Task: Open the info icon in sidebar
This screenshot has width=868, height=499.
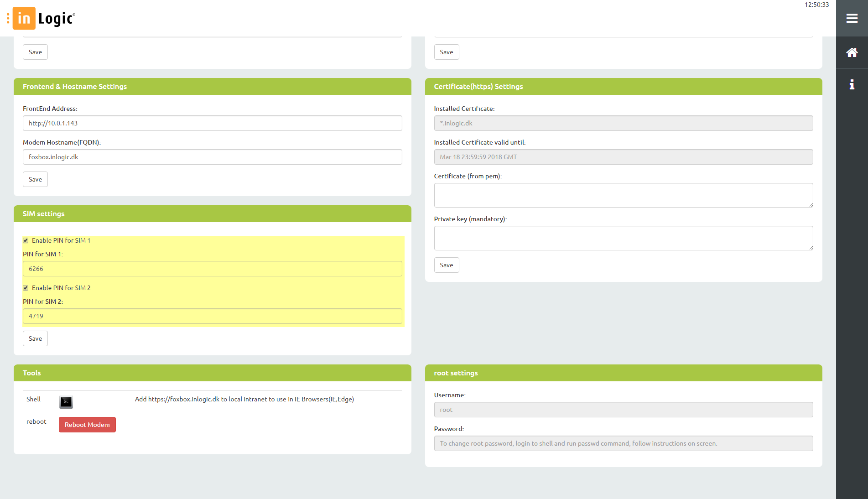Action: (852, 84)
